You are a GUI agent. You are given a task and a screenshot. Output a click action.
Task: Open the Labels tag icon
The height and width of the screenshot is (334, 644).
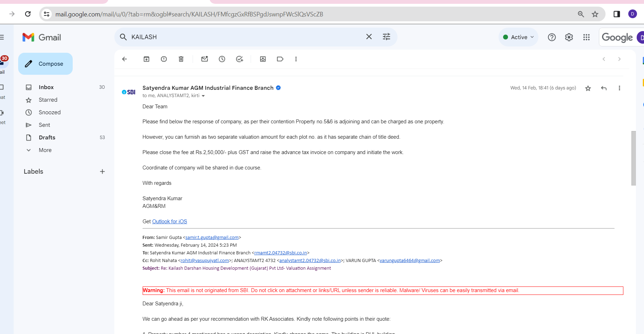[280, 59]
